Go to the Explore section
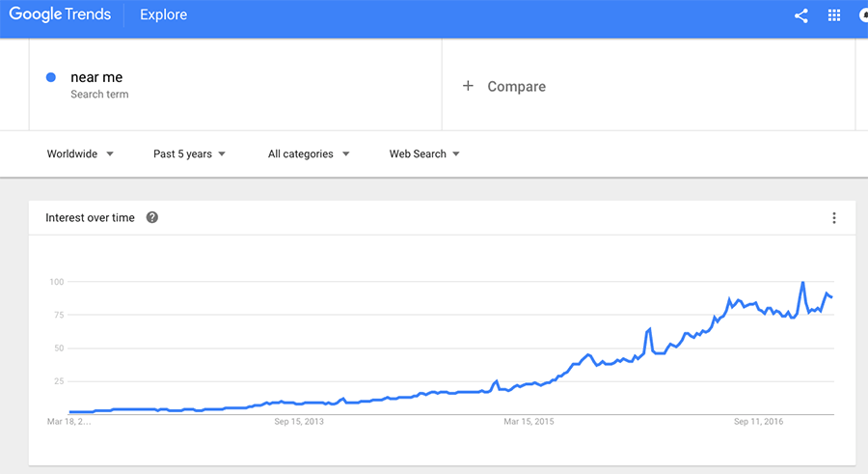 tap(163, 14)
